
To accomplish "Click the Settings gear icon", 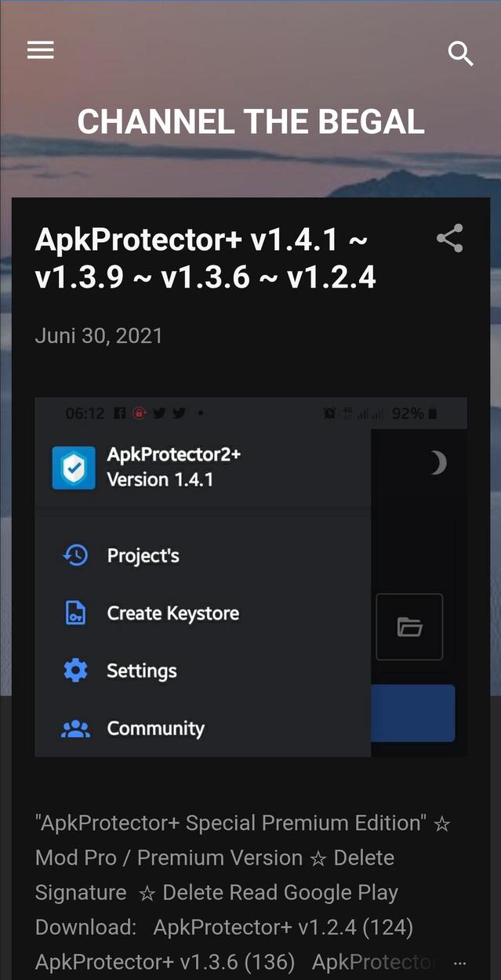I will tap(76, 671).
